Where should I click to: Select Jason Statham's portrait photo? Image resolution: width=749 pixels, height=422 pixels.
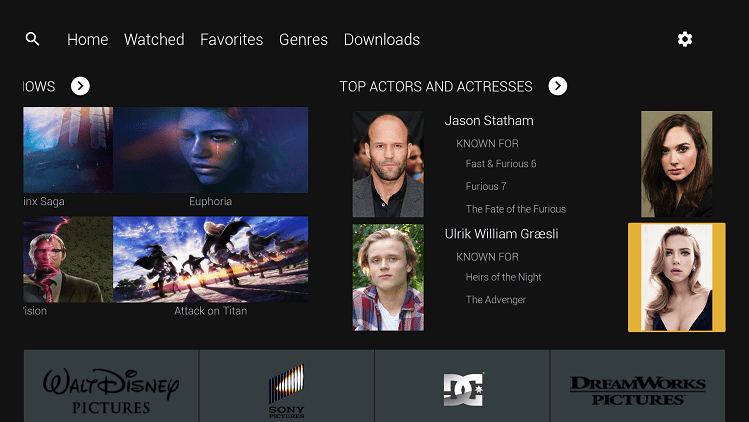[x=388, y=164]
